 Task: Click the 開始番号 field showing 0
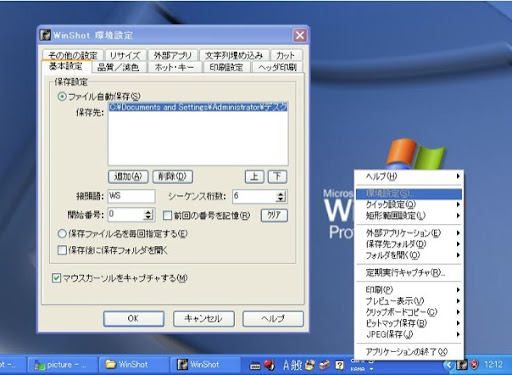point(125,215)
